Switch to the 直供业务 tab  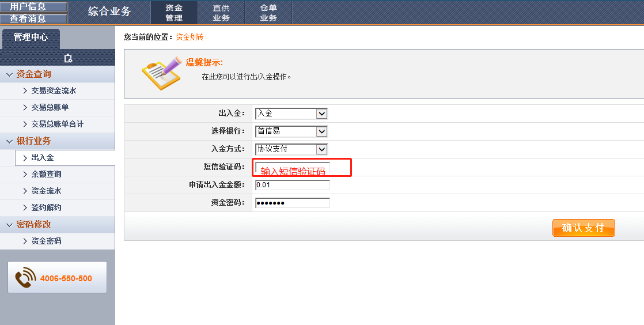click(x=221, y=13)
